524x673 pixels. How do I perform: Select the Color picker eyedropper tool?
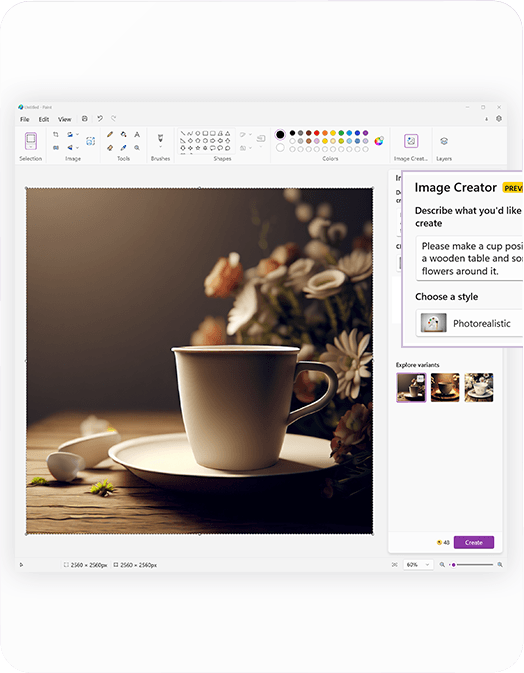[124, 147]
